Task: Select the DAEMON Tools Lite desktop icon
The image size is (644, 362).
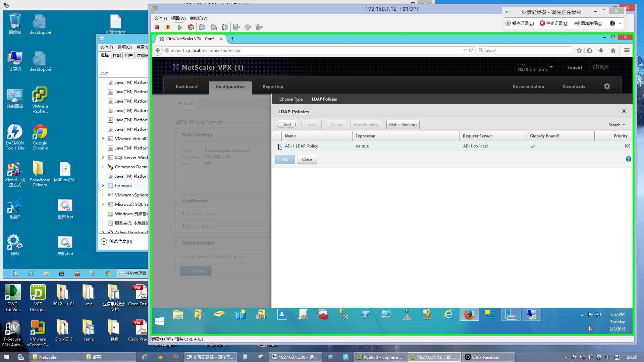Action: 15,137
